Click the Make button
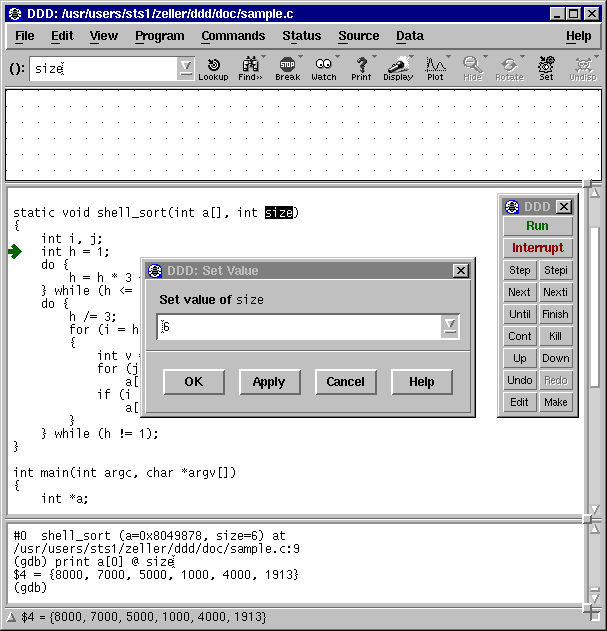This screenshot has height=631, width=607. [x=555, y=402]
